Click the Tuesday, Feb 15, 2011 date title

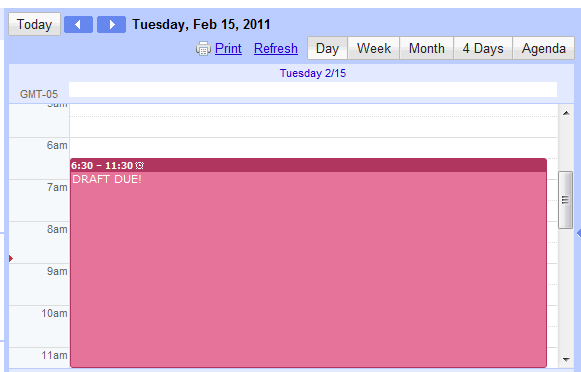pos(201,24)
